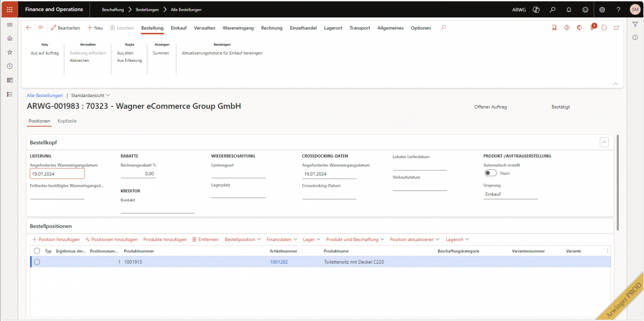Open the Finanzdaten dropdown menu
Screen dimensions: 644x321
coord(282,239)
